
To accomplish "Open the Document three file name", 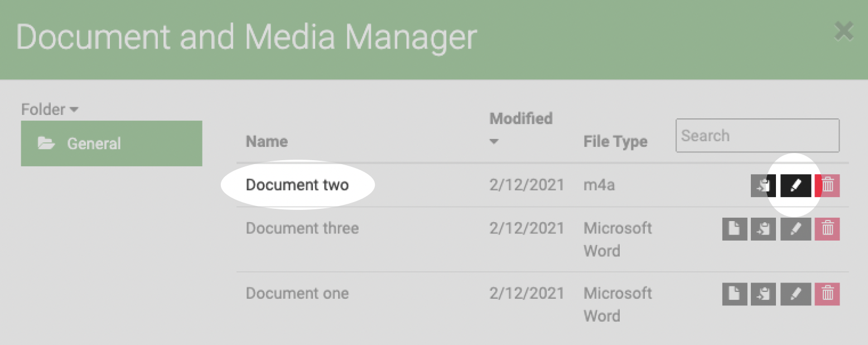I will [302, 228].
